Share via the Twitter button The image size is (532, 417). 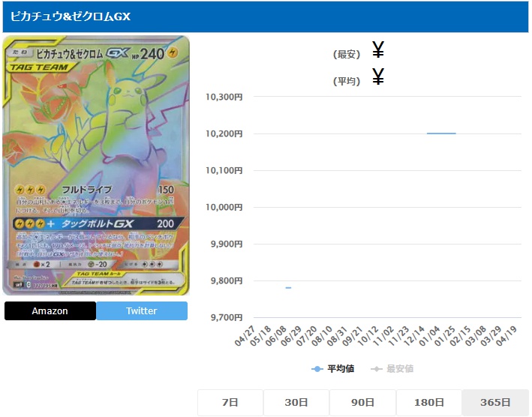(x=142, y=311)
